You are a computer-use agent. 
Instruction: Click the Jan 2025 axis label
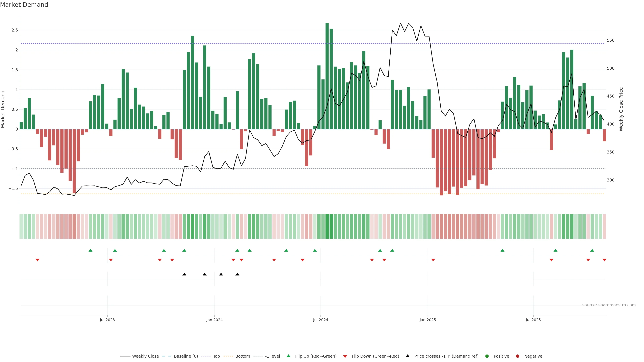tap(427, 320)
